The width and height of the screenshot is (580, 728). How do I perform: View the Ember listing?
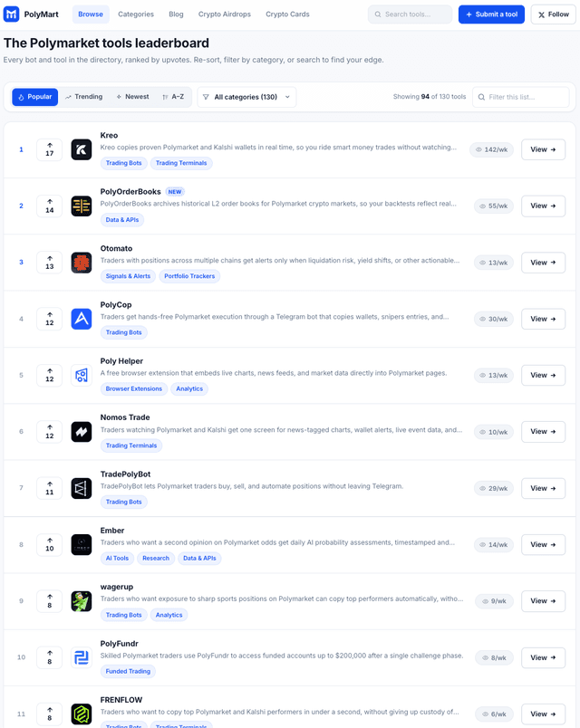click(543, 544)
